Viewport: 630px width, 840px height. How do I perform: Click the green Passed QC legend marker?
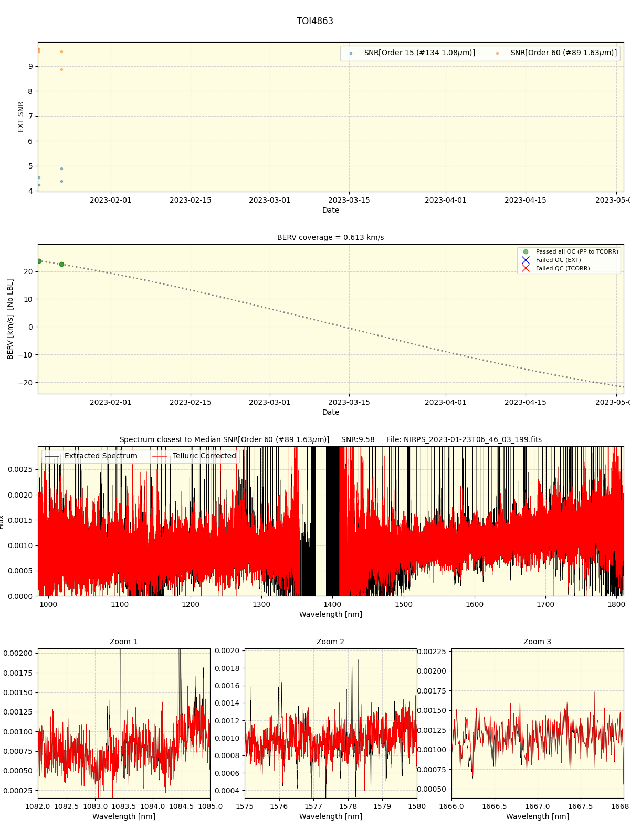(x=526, y=252)
